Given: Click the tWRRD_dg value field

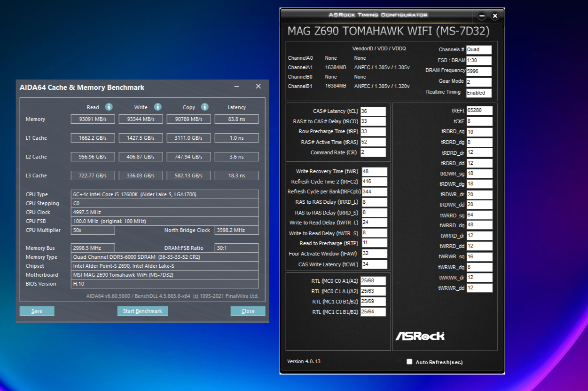Looking at the screenshot, I should [x=479, y=225].
